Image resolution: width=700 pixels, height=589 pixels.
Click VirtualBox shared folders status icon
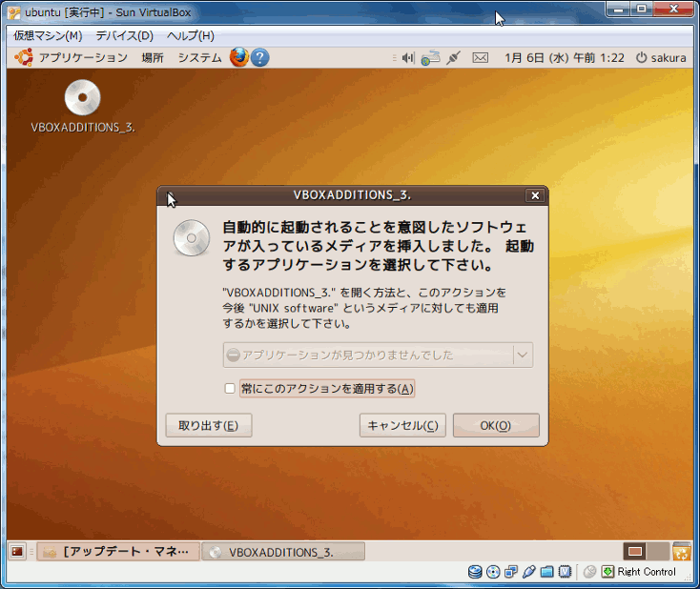point(547,572)
